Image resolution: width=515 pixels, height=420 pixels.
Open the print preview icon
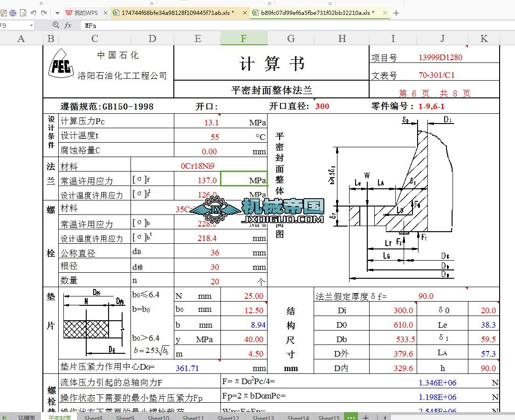(23, 13)
